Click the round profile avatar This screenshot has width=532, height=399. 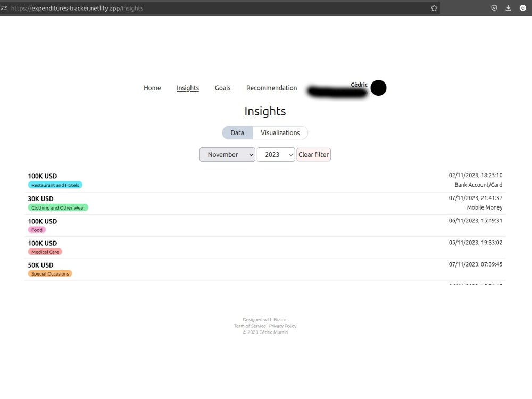[x=378, y=88]
